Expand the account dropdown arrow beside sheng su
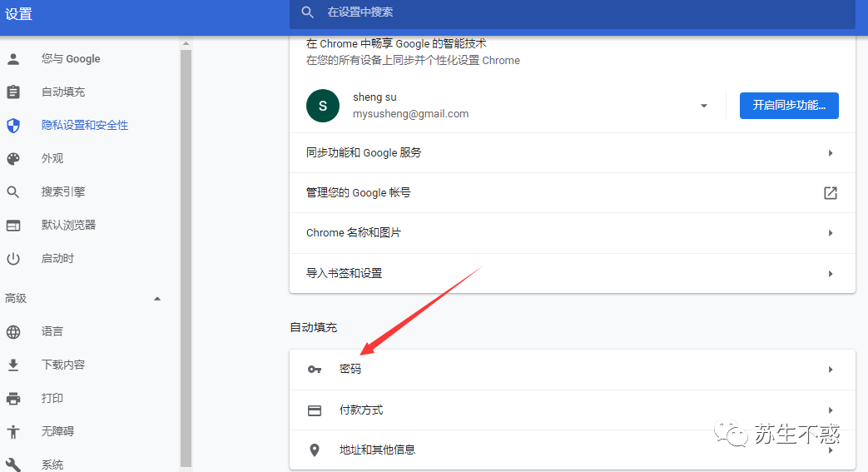This screenshot has width=868, height=472. click(x=703, y=106)
